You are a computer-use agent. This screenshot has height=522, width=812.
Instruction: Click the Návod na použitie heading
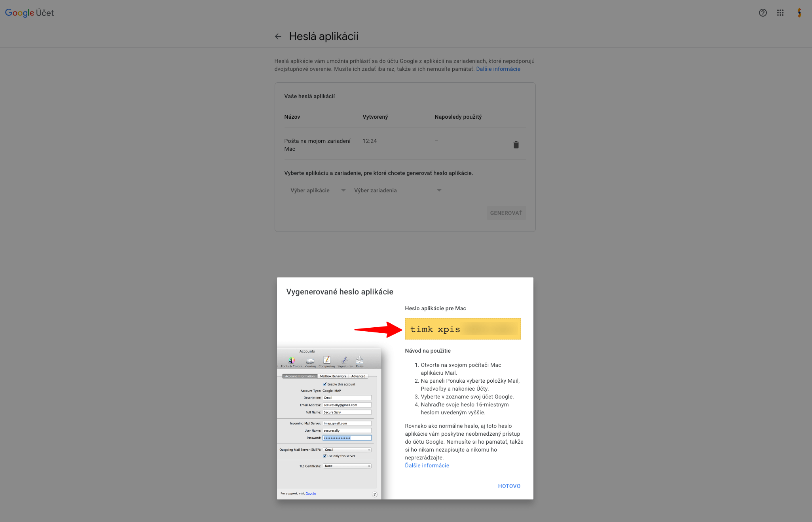pos(428,351)
